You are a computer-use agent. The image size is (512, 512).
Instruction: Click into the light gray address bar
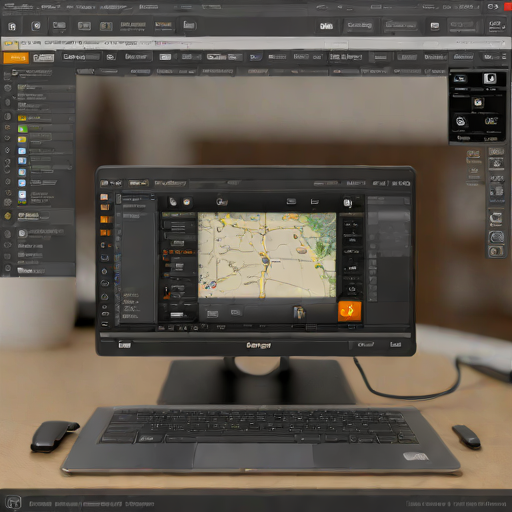pos(256,43)
